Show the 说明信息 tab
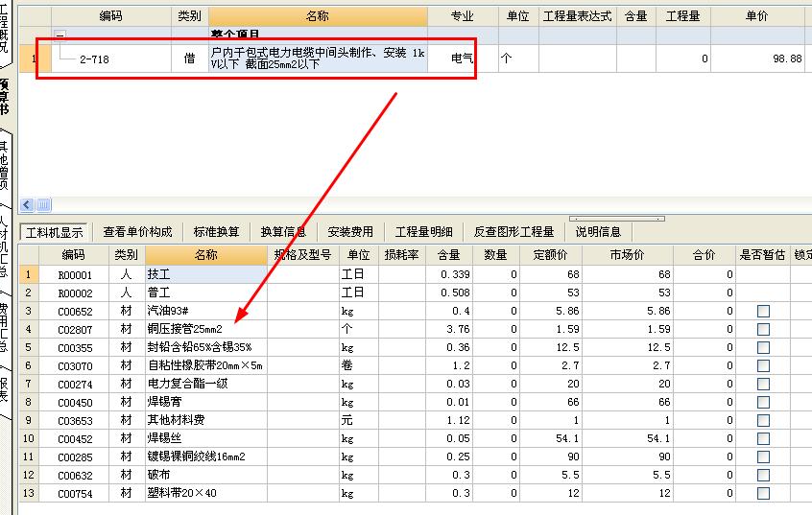 click(598, 232)
